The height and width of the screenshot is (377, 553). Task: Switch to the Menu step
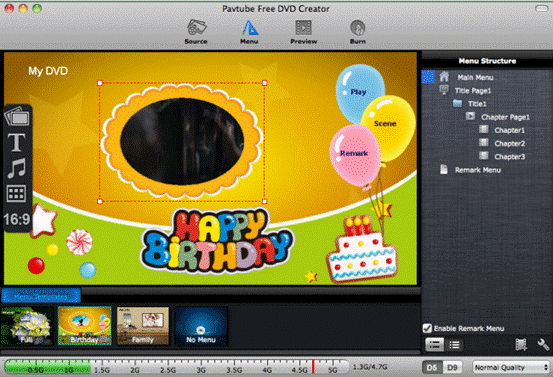[x=249, y=32]
